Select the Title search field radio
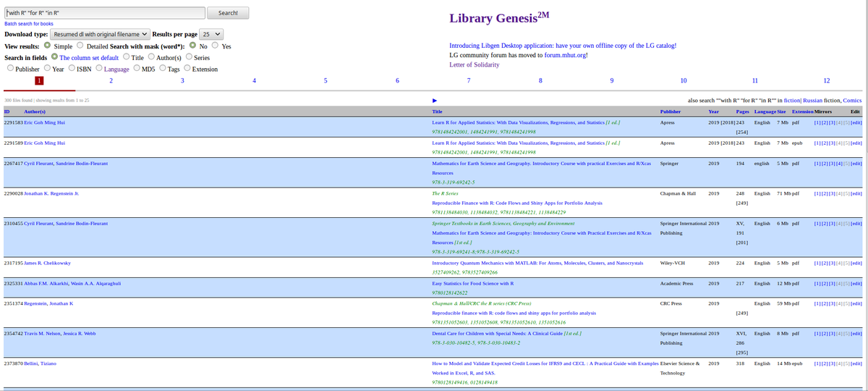The image size is (868, 391). point(126,57)
